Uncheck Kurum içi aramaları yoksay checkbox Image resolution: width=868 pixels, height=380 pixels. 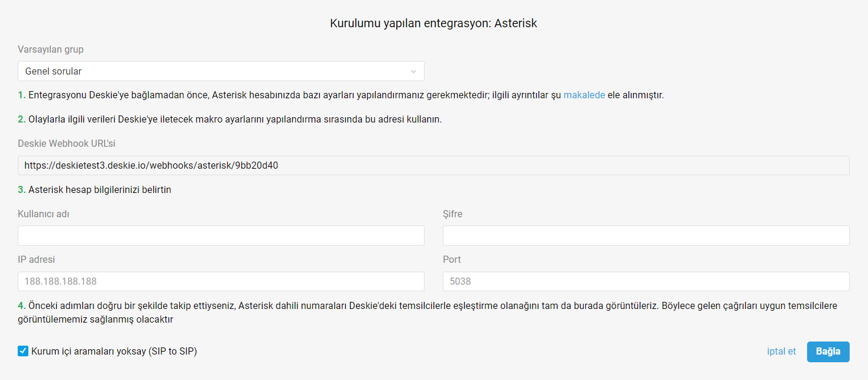pos(23,351)
